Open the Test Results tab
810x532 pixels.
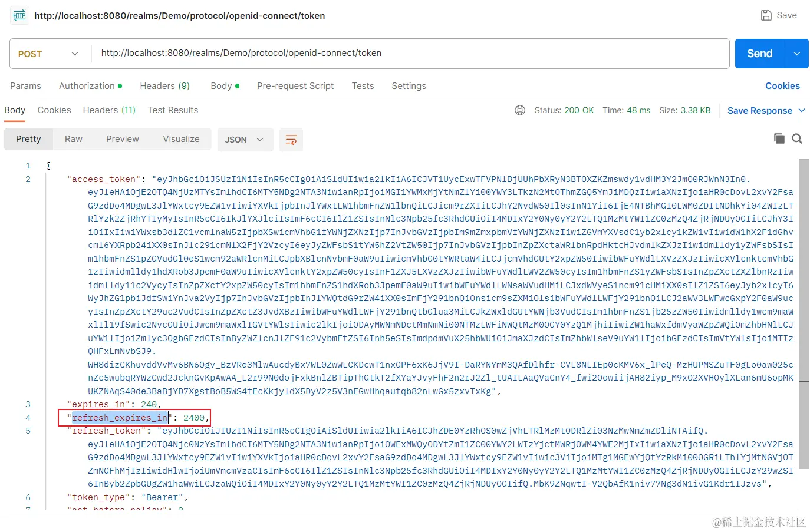click(173, 110)
